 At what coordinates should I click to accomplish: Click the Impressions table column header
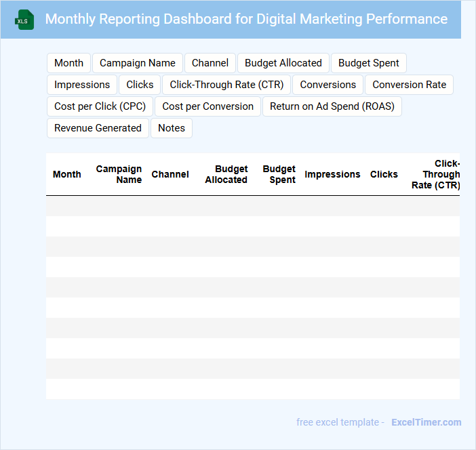(332, 174)
